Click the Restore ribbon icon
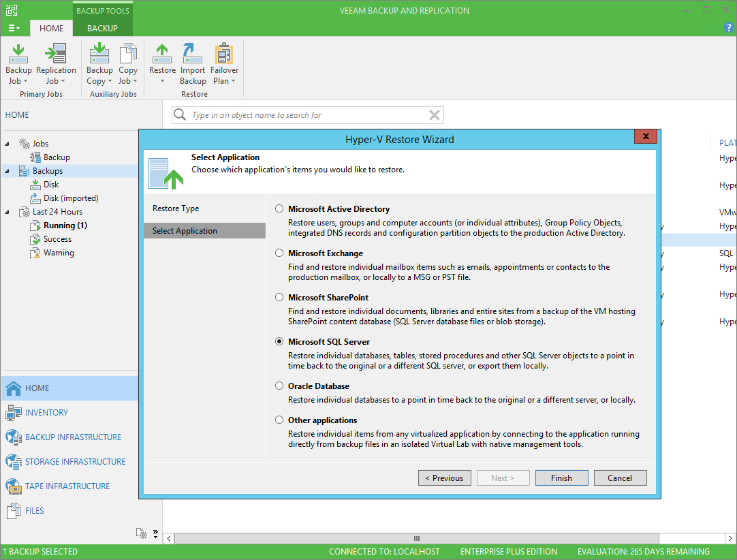The width and height of the screenshot is (737, 560). pyautogui.click(x=162, y=54)
